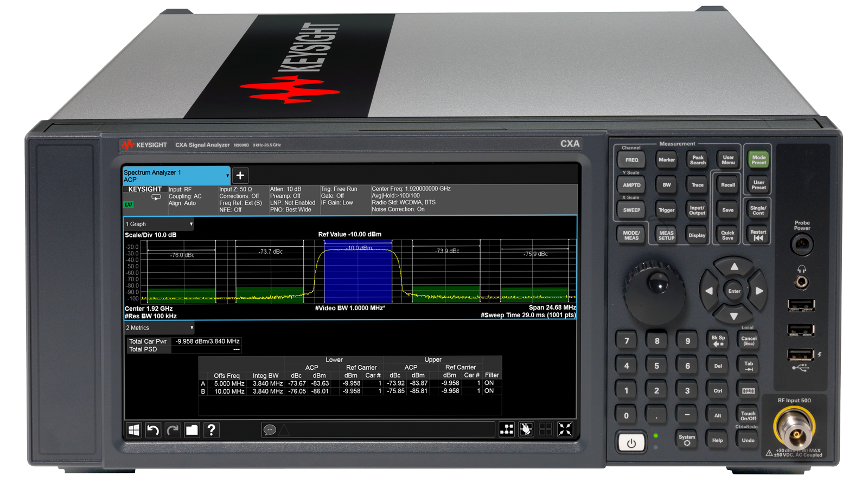This screenshot has height=488, width=868.
Task: Click the Help question mark icon
Action: pos(211,430)
